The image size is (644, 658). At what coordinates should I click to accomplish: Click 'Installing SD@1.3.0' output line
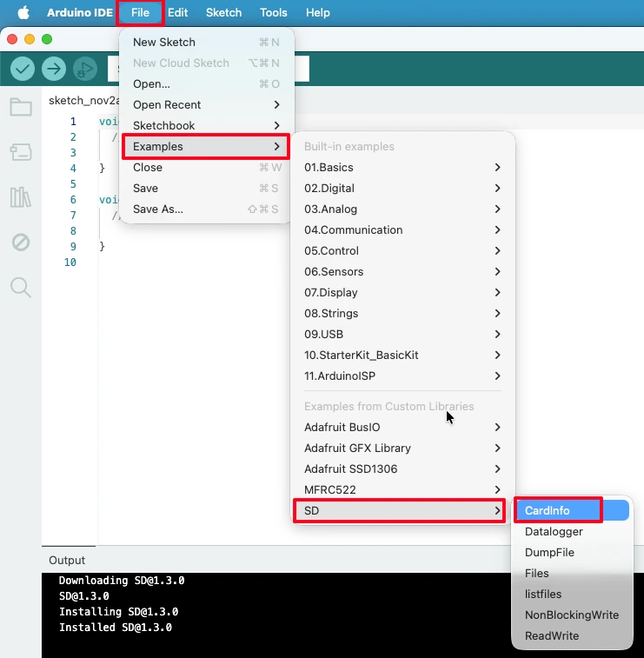(119, 612)
